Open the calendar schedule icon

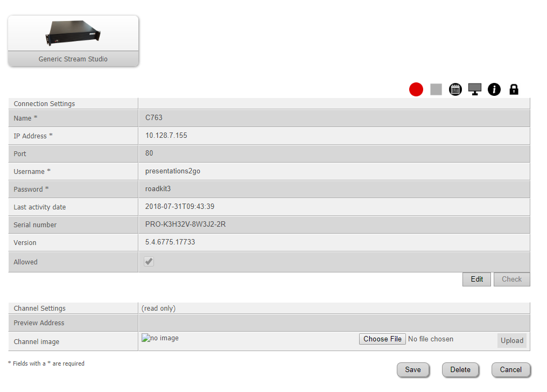pyautogui.click(x=455, y=89)
